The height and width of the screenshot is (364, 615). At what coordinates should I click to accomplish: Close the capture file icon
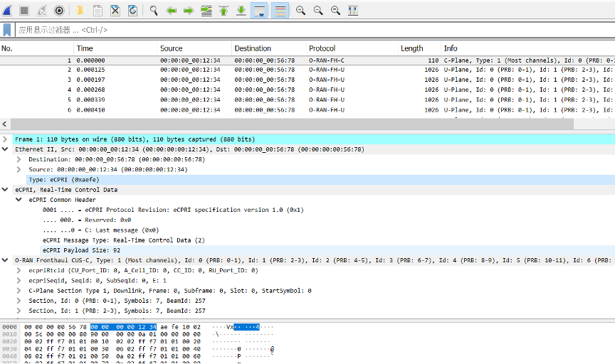coord(115,11)
